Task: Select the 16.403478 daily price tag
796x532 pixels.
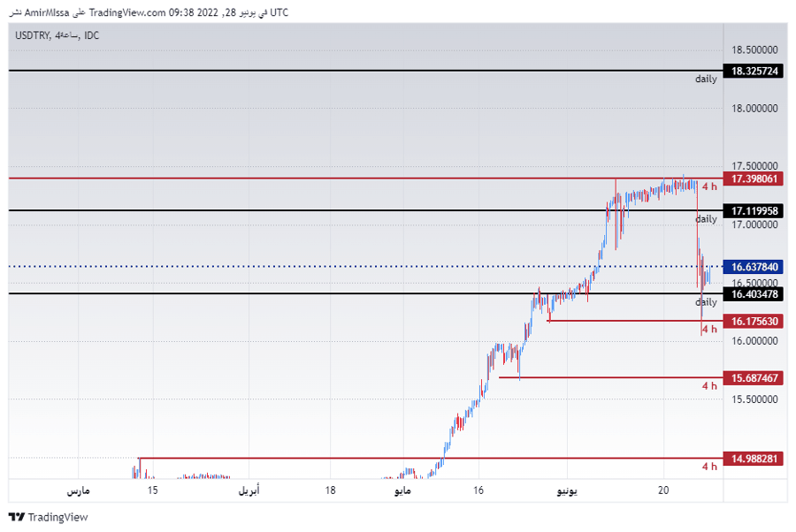Action: tap(754, 294)
